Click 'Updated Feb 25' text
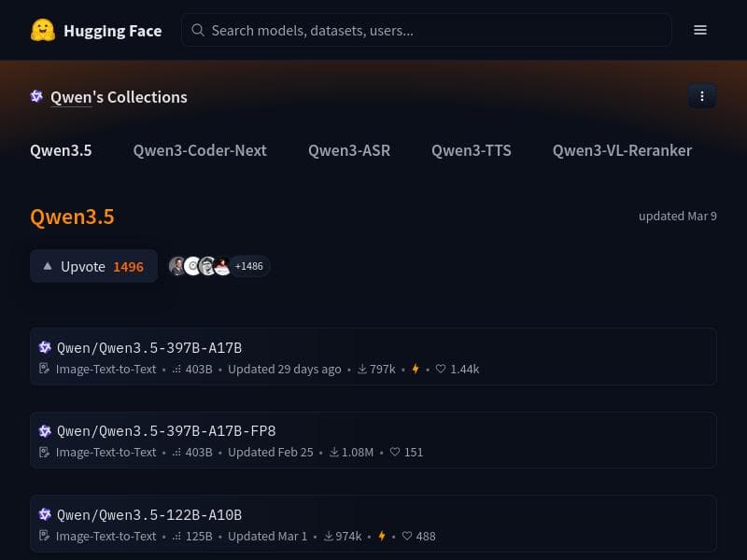Viewport: 747px width, 560px height. (x=271, y=453)
